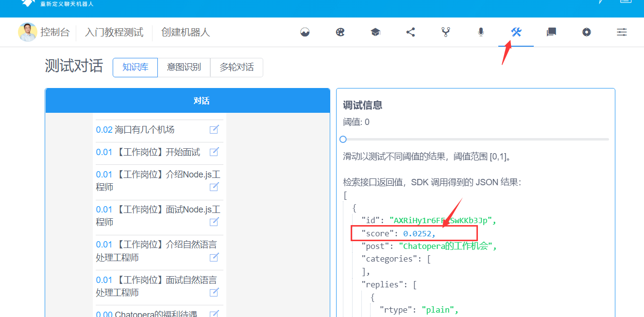Click the JSON id value AXRiHy1r6FF
Image resolution: width=644 pixels, height=317 pixels.
(441, 221)
